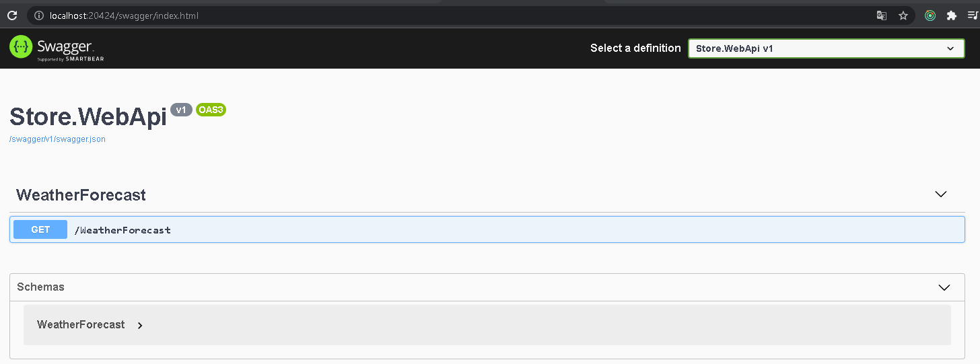The width and height of the screenshot is (980, 364).
Task: Expand the /WeatherForecast endpoint path
Action: [x=123, y=230]
